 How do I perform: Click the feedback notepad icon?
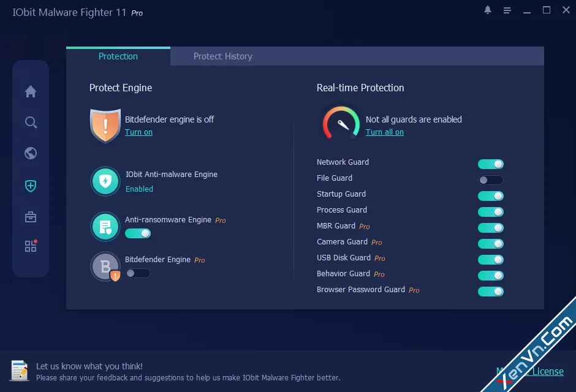tap(19, 371)
